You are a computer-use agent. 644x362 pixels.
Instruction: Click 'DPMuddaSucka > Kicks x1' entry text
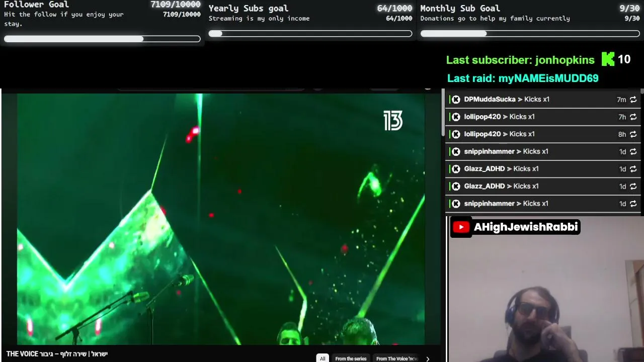tap(507, 100)
